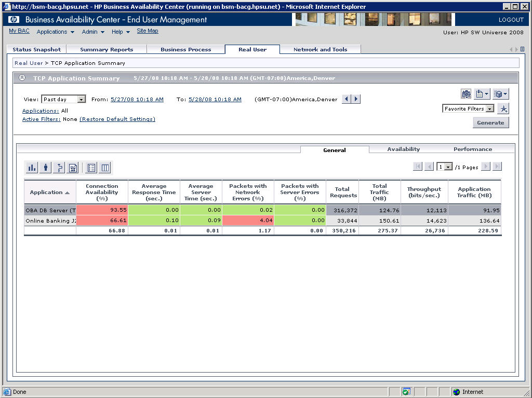Select the Real User tab
532x398 pixels.
tap(252, 49)
